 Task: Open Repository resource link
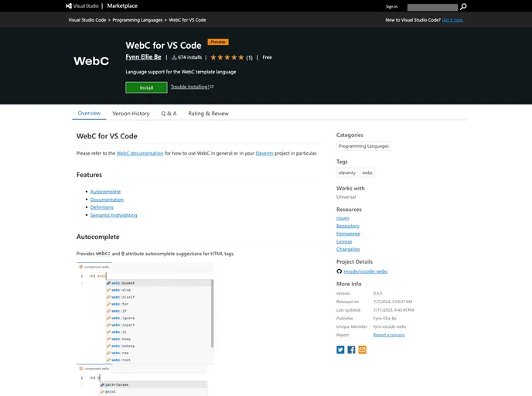tap(348, 226)
